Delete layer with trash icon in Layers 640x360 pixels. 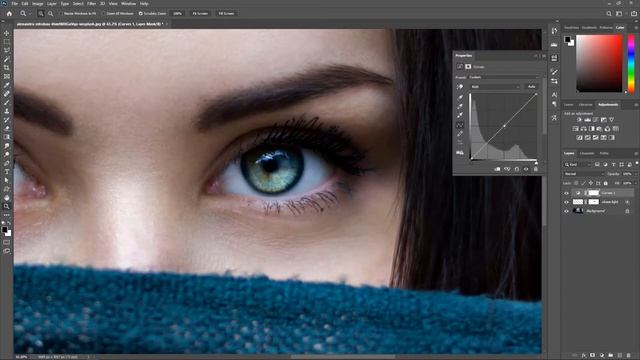pos(629,356)
